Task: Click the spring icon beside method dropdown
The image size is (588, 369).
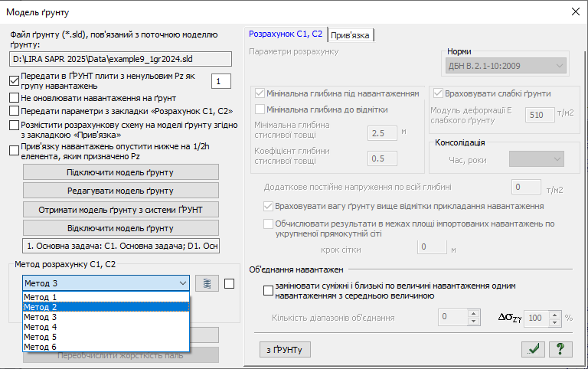Action: 204,284
